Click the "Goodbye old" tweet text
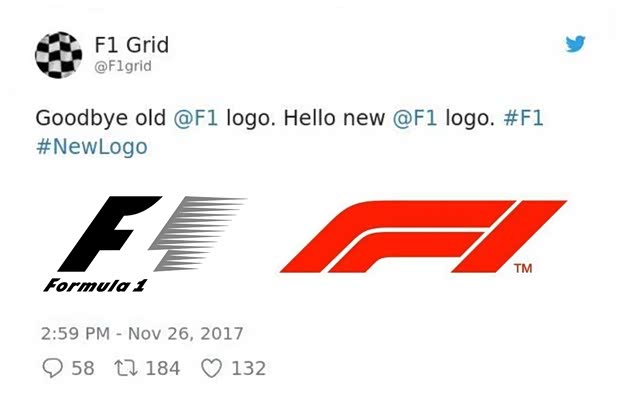620x400 pixels. (x=101, y=117)
